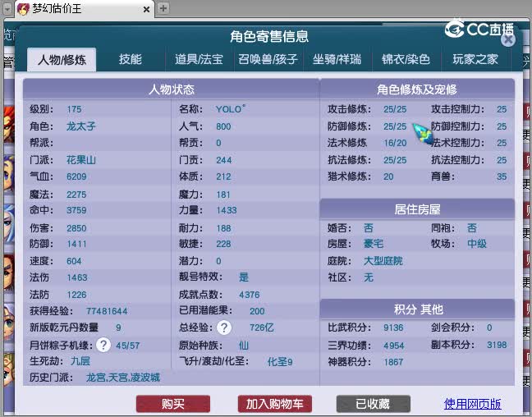532x417 pixels.
Task: Click the help icon beside 月饼粽子机缘
Action: (103, 345)
